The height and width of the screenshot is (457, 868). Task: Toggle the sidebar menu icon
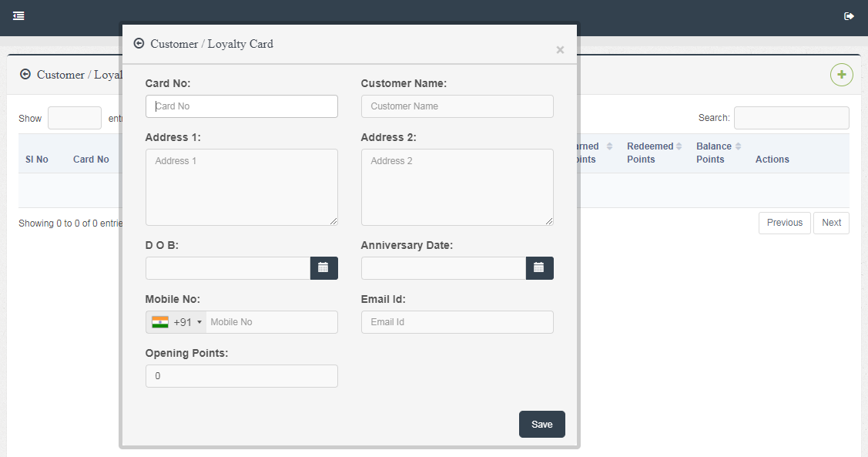18,15
